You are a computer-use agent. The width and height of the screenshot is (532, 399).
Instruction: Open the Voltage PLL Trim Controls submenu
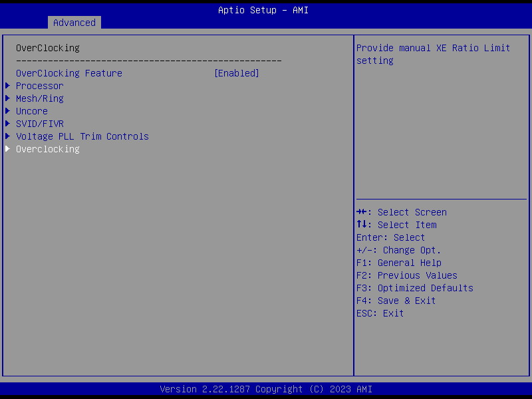82,136
